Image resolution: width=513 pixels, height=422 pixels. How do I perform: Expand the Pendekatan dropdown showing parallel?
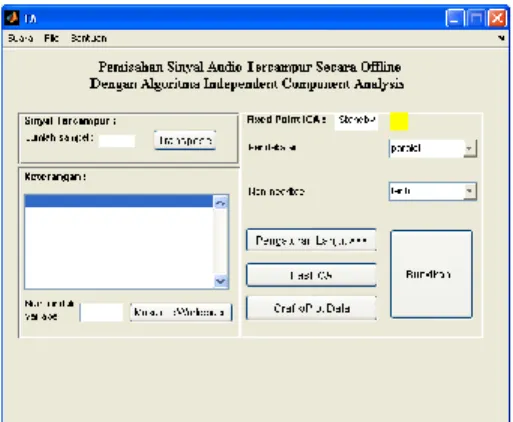tap(470, 148)
